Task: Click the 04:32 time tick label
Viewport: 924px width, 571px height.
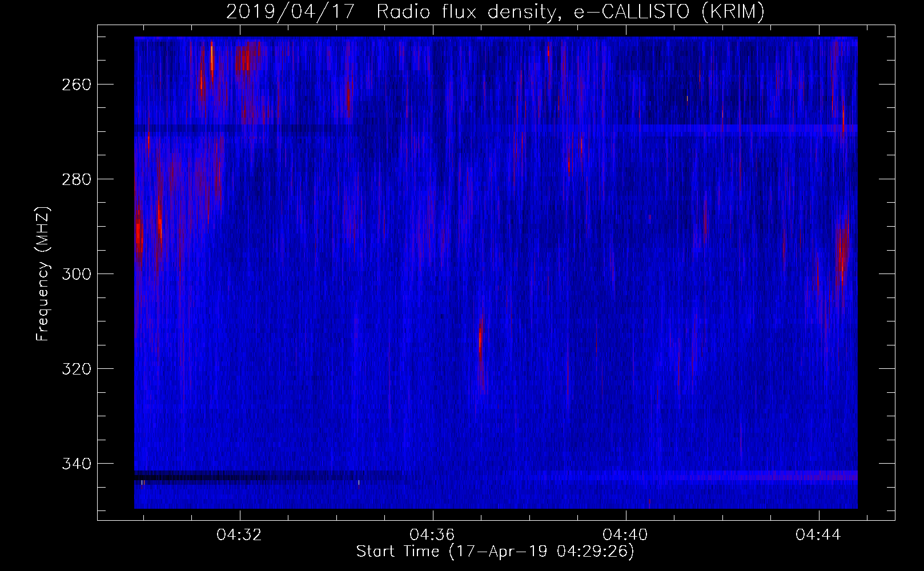Action: [239, 535]
